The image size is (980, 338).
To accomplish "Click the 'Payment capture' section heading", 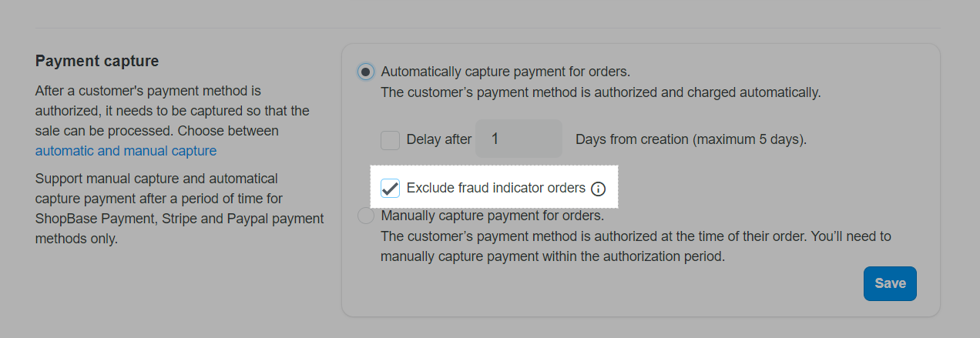I will [97, 61].
